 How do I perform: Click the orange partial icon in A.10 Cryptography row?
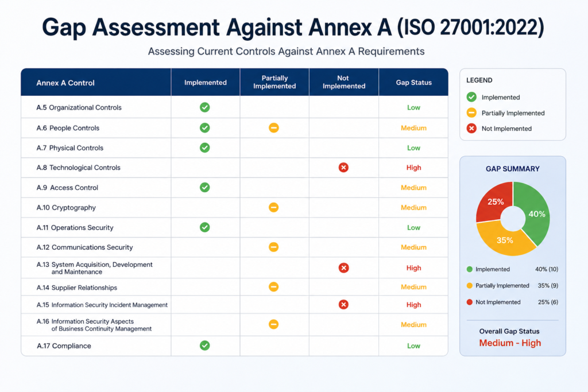pos(274,207)
